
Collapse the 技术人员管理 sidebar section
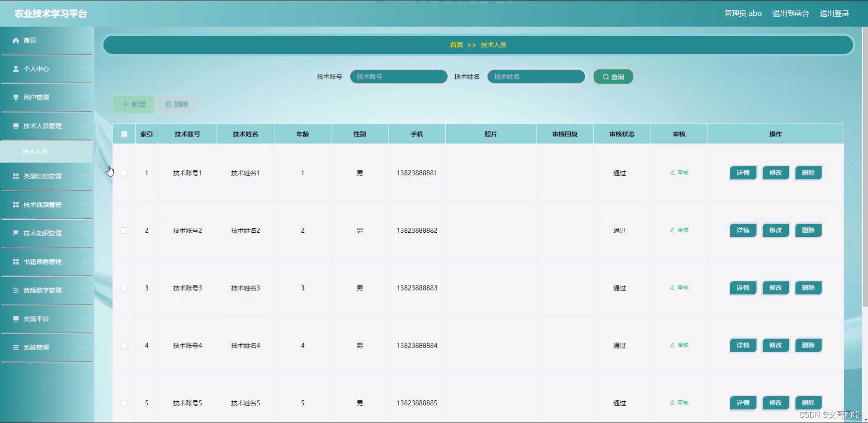point(85,127)
